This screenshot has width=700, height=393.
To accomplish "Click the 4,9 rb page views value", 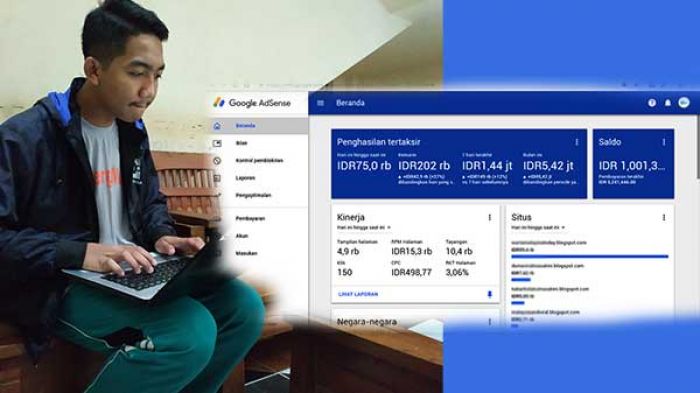I will (348, 251).
